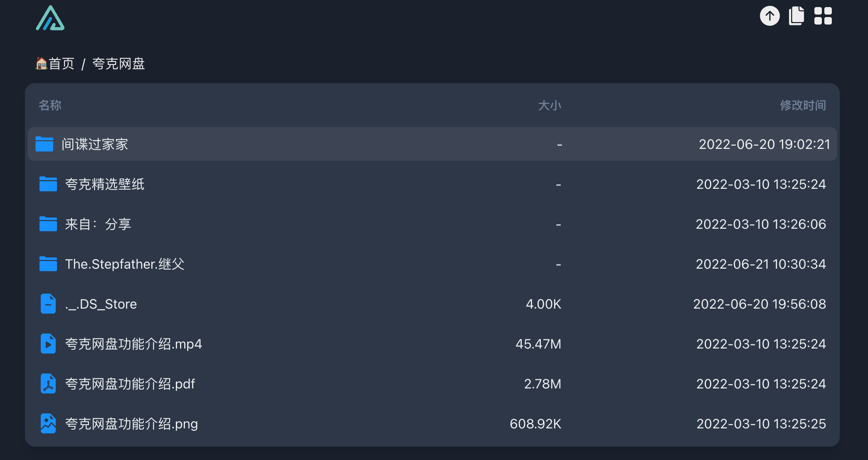868x460 pixels.
Task: Click file icon of ._.DS_Store
Action: pos(48,304)
